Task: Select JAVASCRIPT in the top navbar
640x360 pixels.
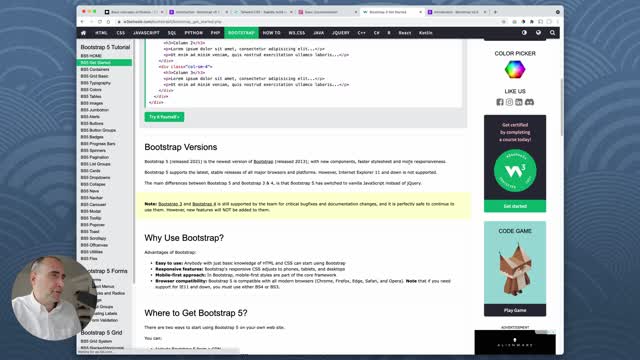Action: pyautogui.click(x=146, y=33)
